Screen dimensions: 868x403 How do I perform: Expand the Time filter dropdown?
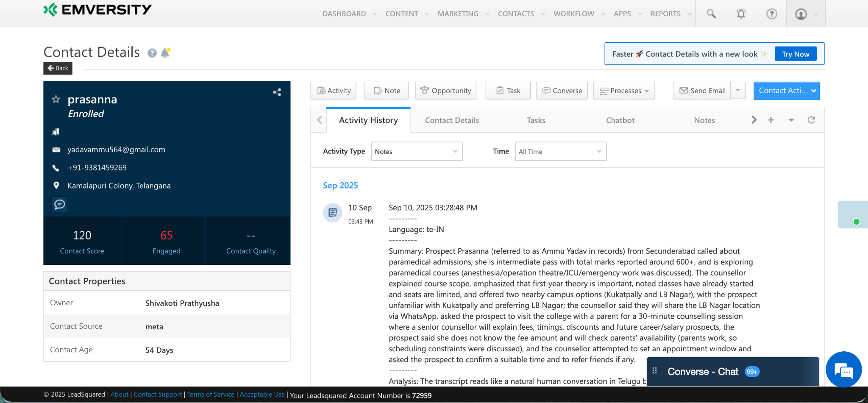[x=560, y=151]
